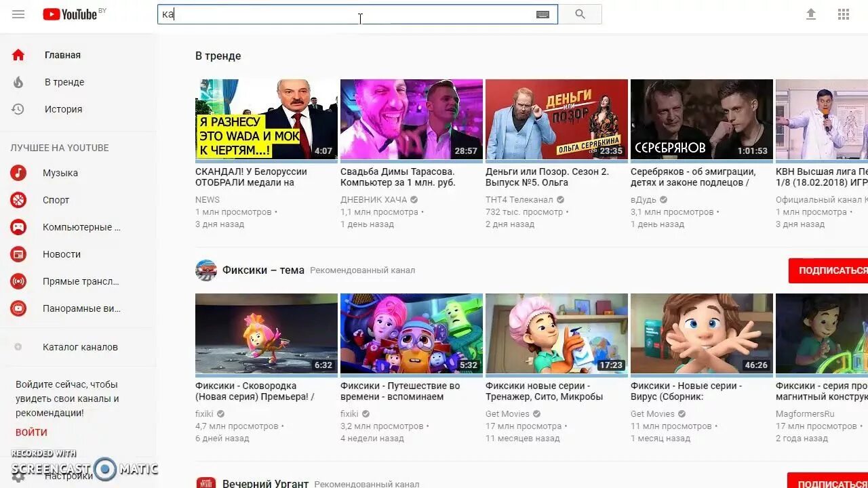The image size is (868, 488).
Task: Open the Фиксики Вирус video thumbnail
Action: pos(702,333)
